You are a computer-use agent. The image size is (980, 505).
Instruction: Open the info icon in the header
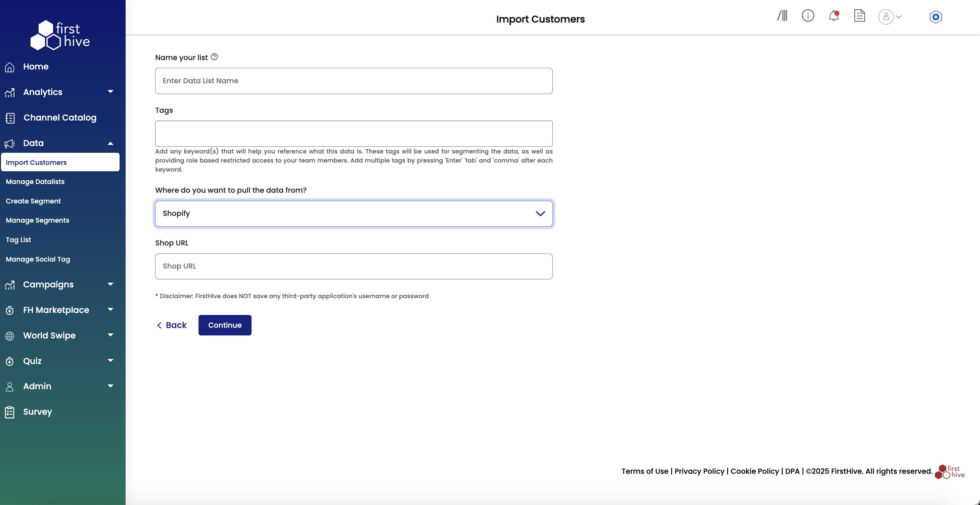pyautogui.click(x=808, y=15)
